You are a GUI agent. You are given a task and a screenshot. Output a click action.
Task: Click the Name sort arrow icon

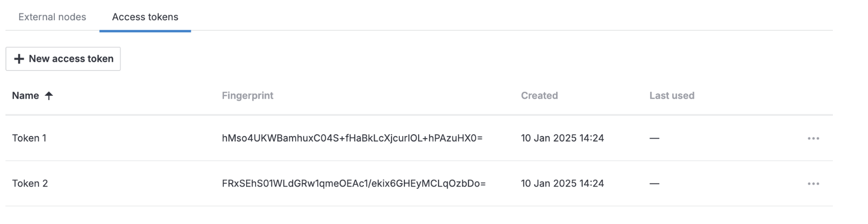point(48,96)
